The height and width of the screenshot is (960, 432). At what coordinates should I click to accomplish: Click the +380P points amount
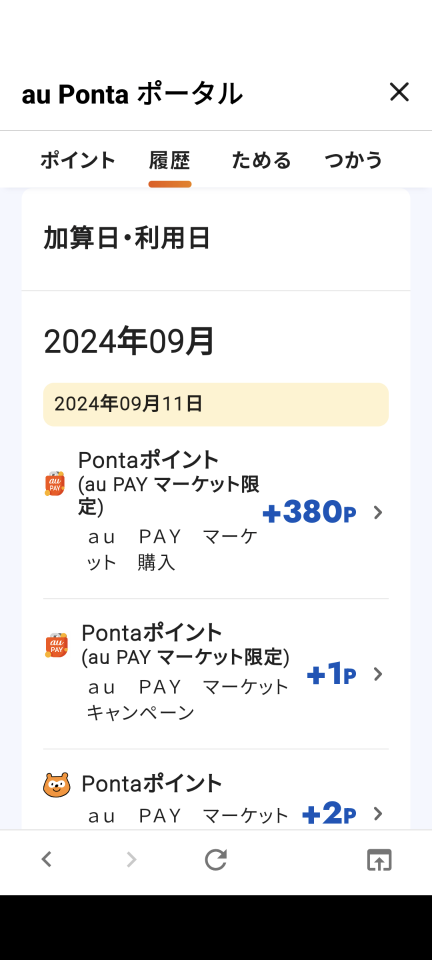[310, 512]
